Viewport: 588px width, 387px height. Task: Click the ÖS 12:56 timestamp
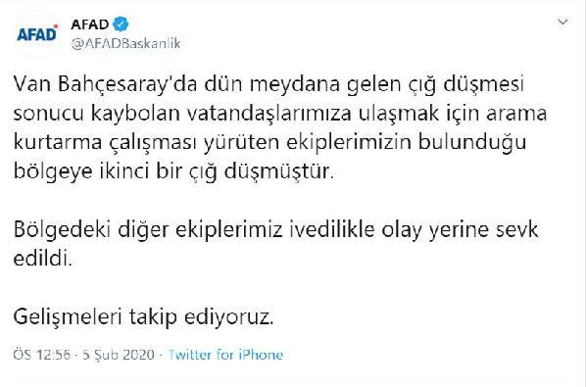(x=41, y=355)
